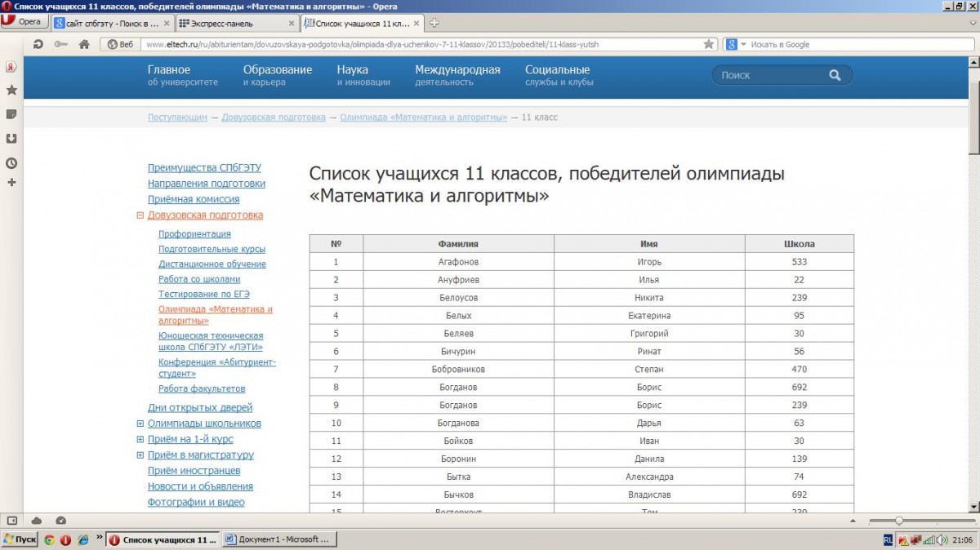This screenshot has width=980, height=550.
Task: Expand the Олимпиады школьников tree item
Action: point(140,424)
